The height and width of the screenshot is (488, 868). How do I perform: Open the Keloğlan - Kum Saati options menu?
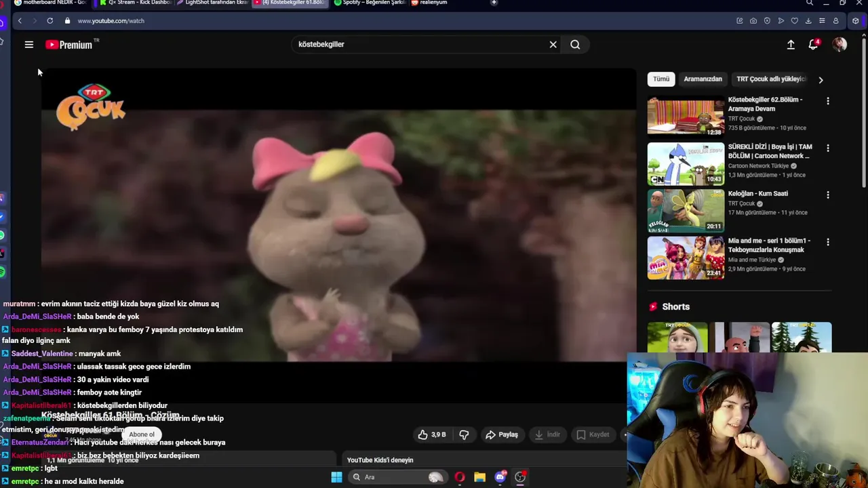click(827, 195)
